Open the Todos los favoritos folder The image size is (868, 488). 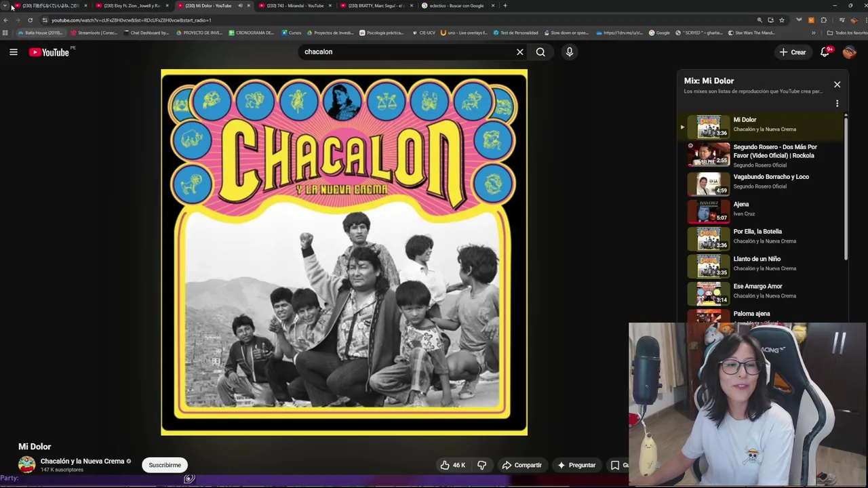click(848, 33)
